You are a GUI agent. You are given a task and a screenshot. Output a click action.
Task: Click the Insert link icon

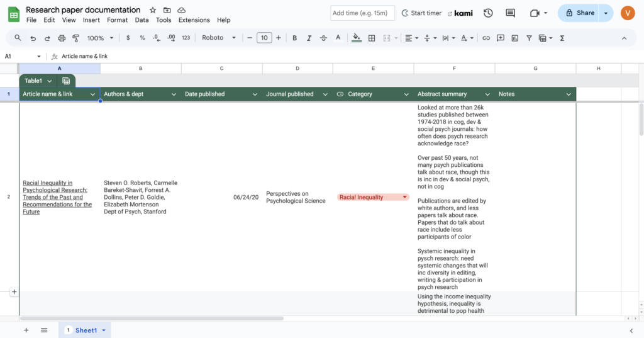(x=486, y=38)
